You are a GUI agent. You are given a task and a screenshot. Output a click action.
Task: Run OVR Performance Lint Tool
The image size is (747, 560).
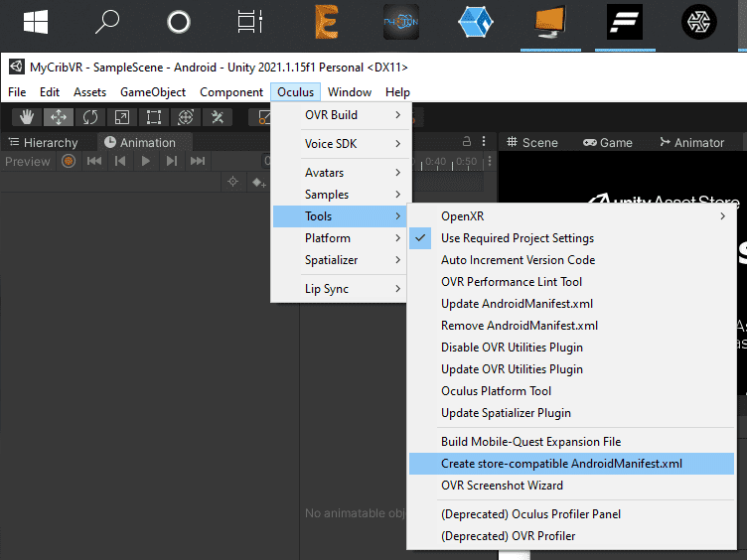tap(572, 282)
